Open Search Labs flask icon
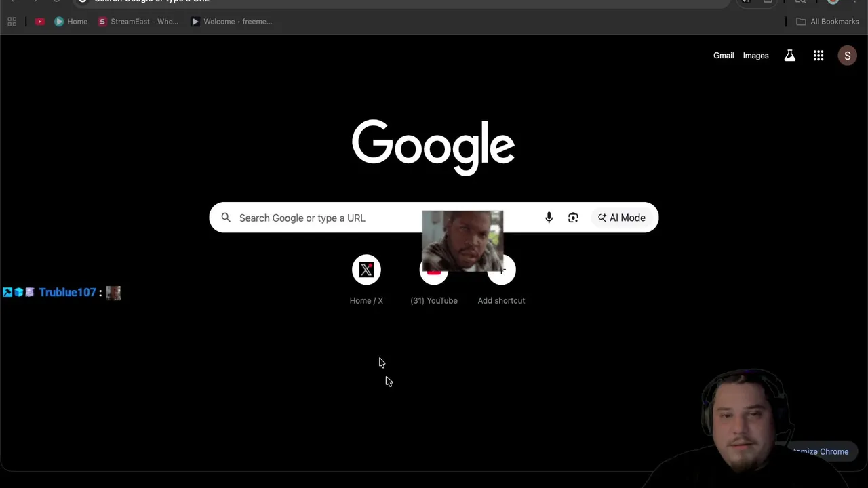 (x=789, y=56)
